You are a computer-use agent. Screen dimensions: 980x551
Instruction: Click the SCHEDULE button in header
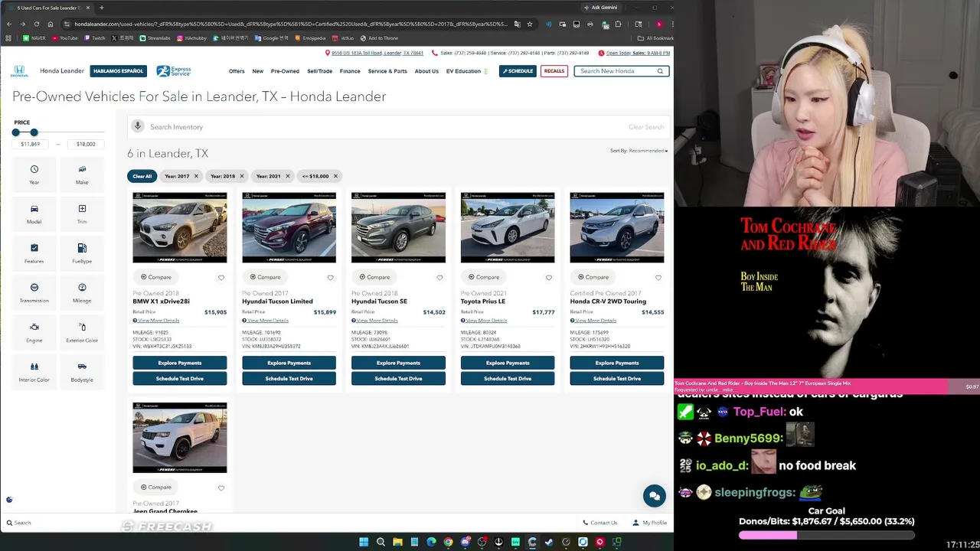coord(518,71)
